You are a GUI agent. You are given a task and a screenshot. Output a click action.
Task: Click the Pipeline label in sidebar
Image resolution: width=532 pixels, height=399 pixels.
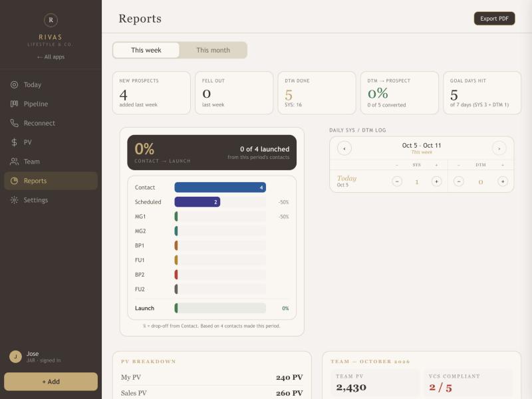click(x=36, y=104)
